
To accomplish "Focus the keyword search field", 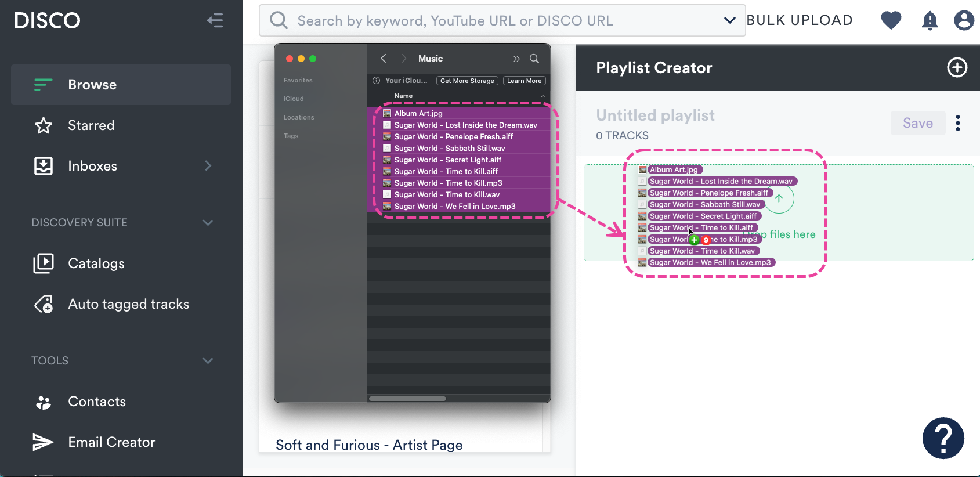I will point(502,21).
